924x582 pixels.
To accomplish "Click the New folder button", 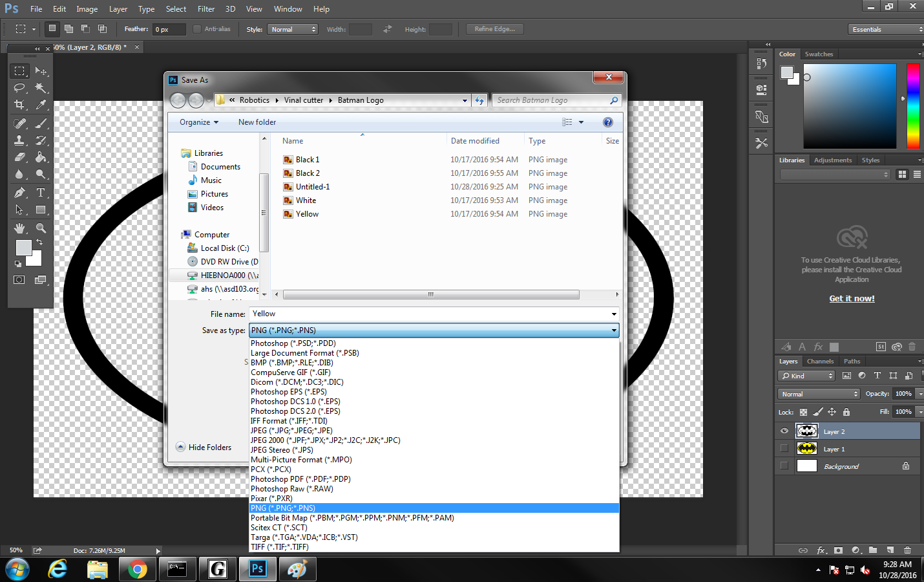I will (x=257, y=122).
